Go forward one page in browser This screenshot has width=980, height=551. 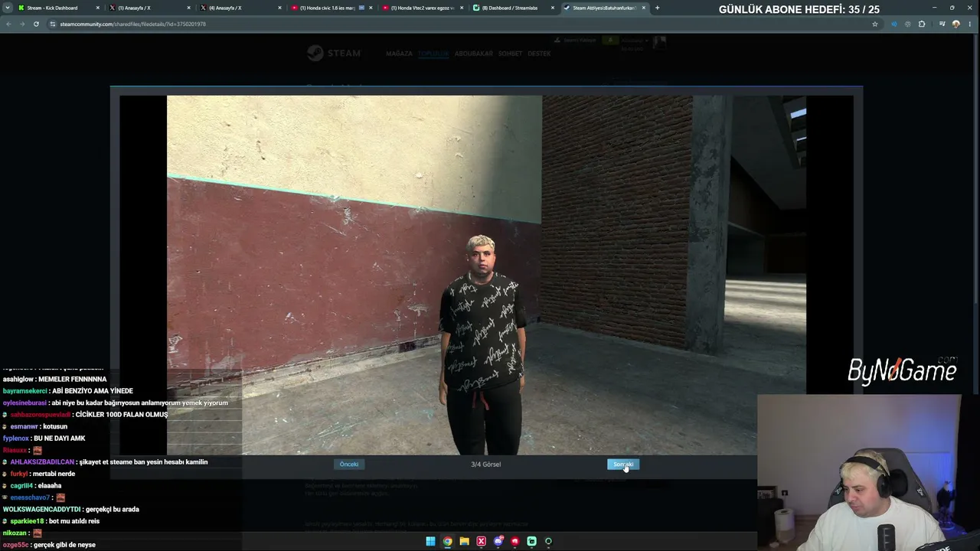[x=22, y=24]
